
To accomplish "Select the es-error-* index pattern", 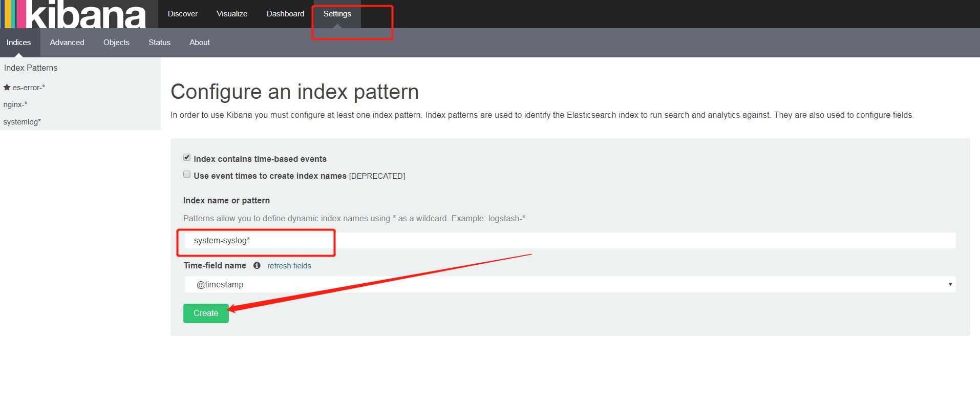I will pyautogui.click(x=29, y=88).
